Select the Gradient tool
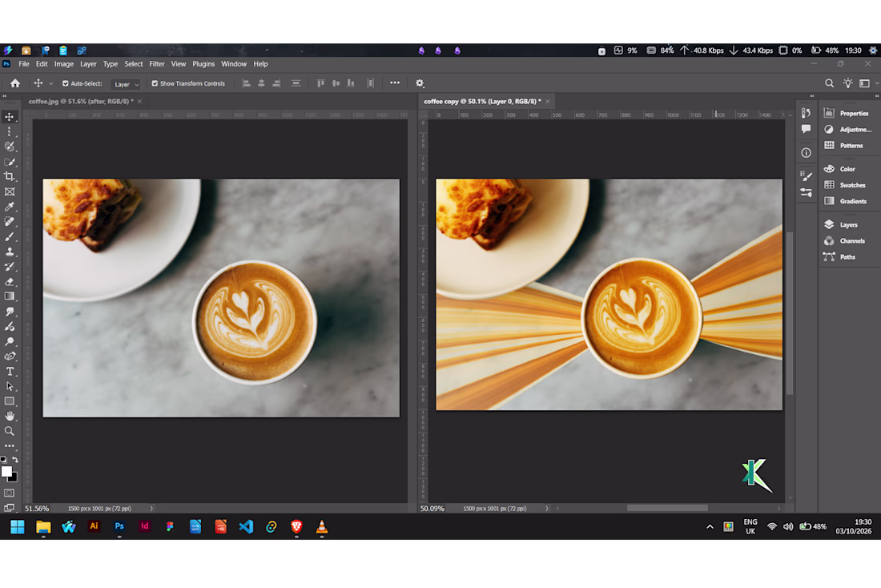Image resolution: width=881 pixels, height=588 pixels. tap(10, 296)
